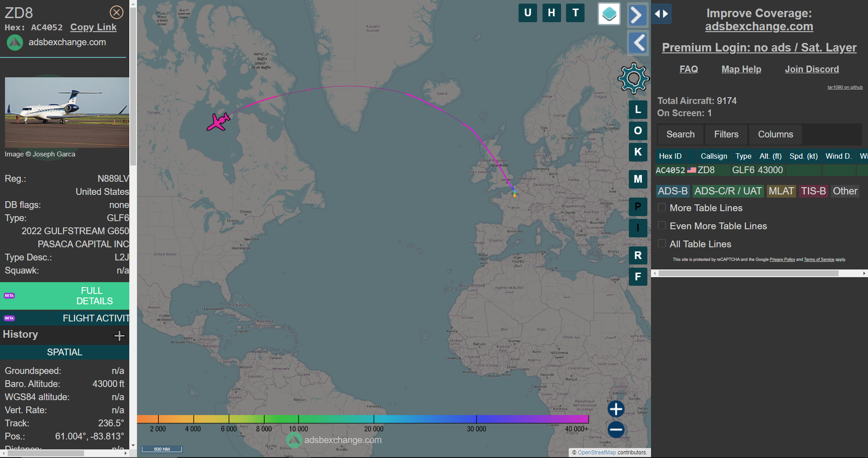Image resolution: width=868 pixels, height=458 pixels.
Task: Close the ZD8 aircraft info panel
Action: (x=117, y=12)
